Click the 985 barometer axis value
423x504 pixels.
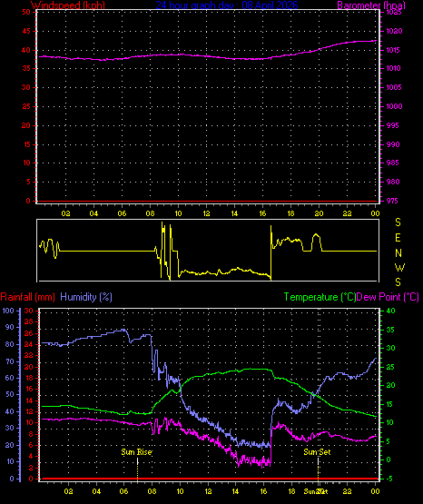point(392,163)
